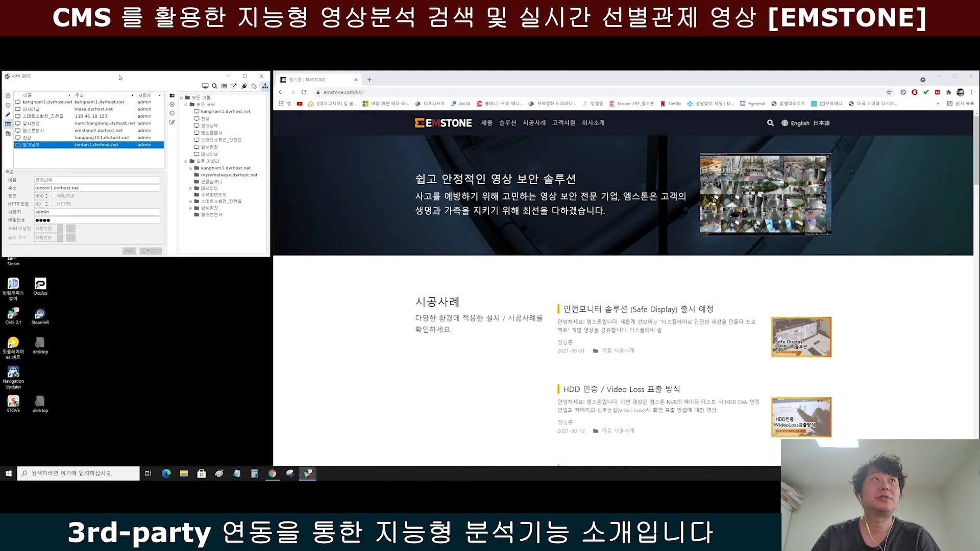
Task: Open the 회사소개 menu item
Action: coord(593,123)
